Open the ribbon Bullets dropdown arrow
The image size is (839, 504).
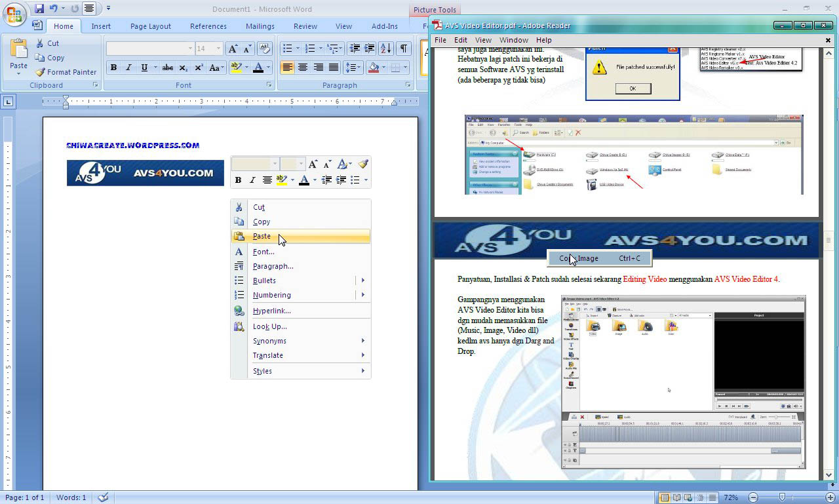tap(297, 48)
